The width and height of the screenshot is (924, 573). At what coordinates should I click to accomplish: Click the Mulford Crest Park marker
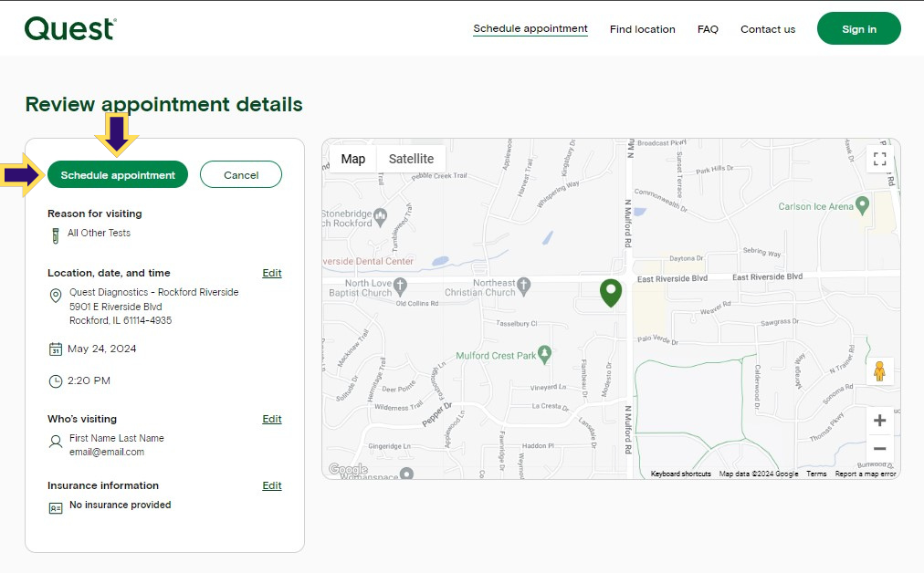coord(544,355)
